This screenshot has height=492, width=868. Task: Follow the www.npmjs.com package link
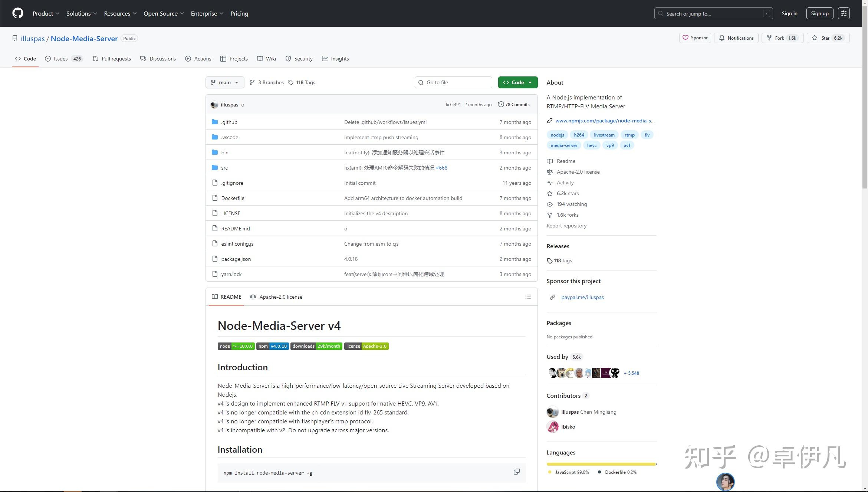605,120
